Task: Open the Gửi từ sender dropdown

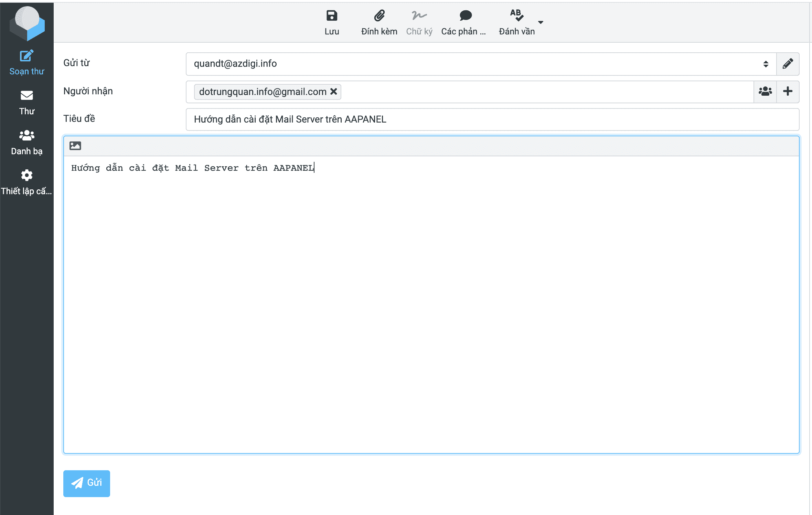Action: [x=480, y=64]
